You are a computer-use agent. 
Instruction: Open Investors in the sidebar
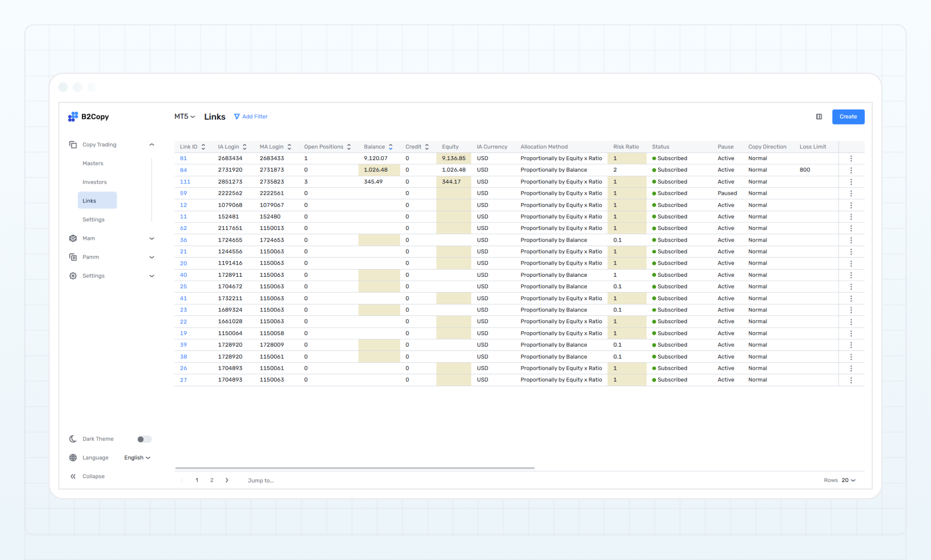pyautogui.click(x=95, y=182)
